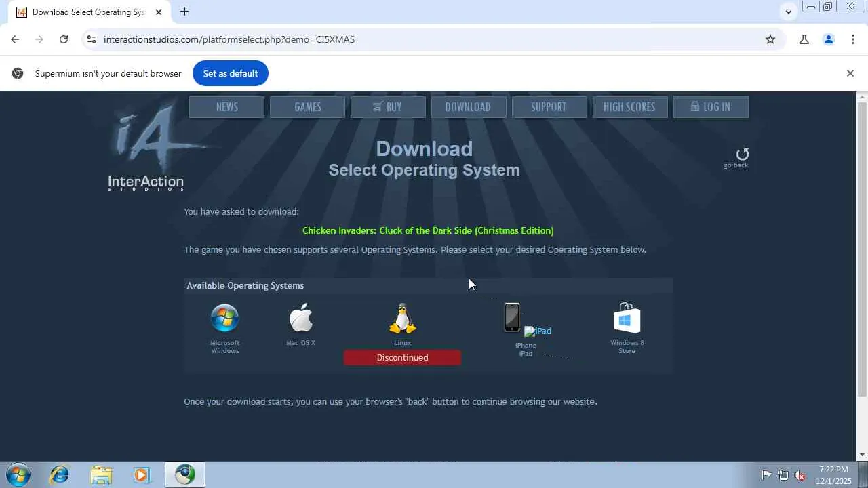The width and height of the screenshot is (868, 488).
Task: Open the InterAction Studios logo home link
Action: click(x=146, y=146)
